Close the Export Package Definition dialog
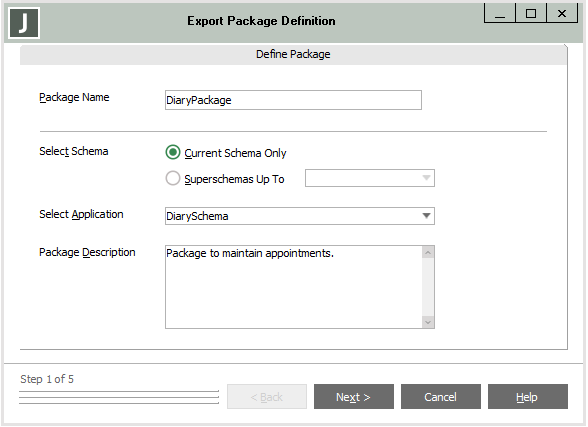 (x=562, y=13)
